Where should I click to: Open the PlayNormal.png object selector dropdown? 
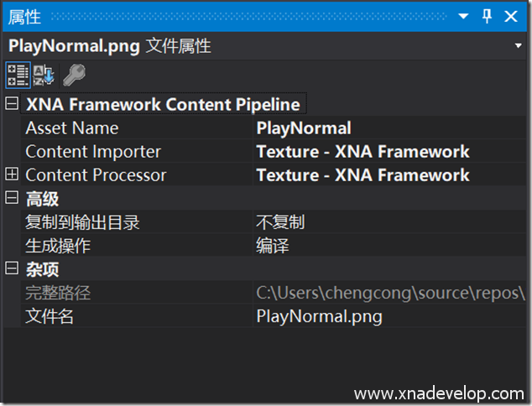[518, 45]
